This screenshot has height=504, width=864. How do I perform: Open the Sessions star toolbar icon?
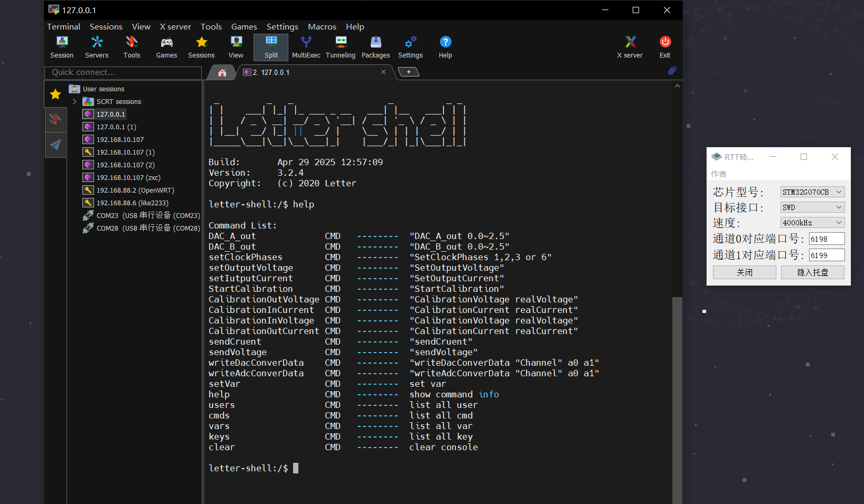pyautogui.click(x=201, y=47)
